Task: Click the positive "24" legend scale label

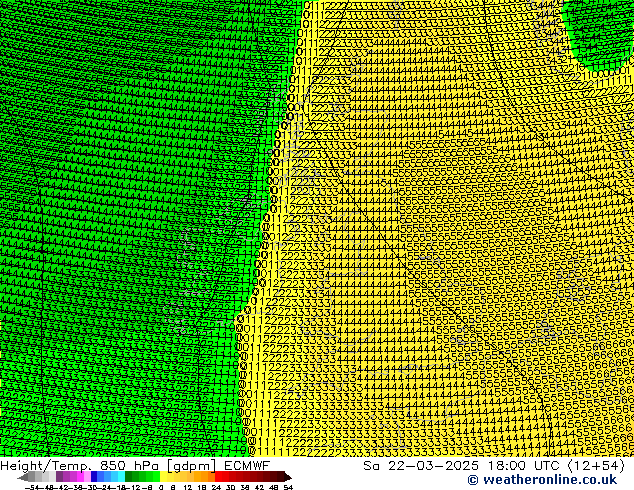Action: tap(216, 488)
